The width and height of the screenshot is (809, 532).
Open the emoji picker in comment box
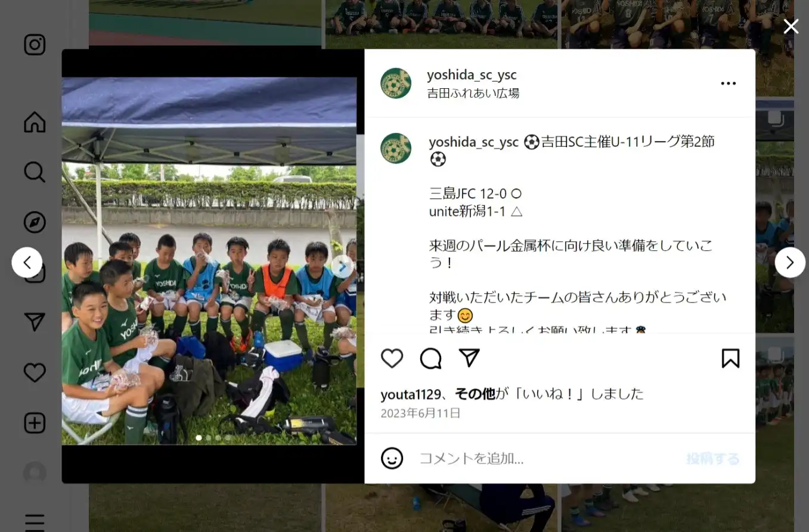click(392, 458)
